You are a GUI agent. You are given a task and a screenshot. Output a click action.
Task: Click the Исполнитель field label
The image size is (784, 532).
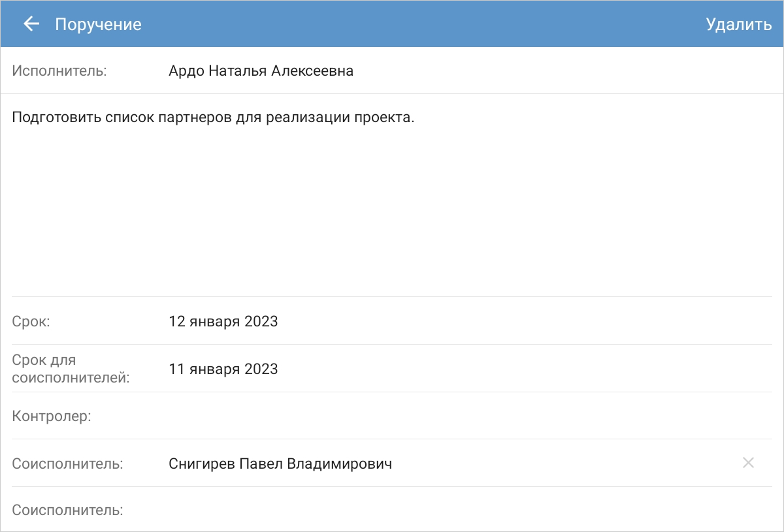[59, 71]
